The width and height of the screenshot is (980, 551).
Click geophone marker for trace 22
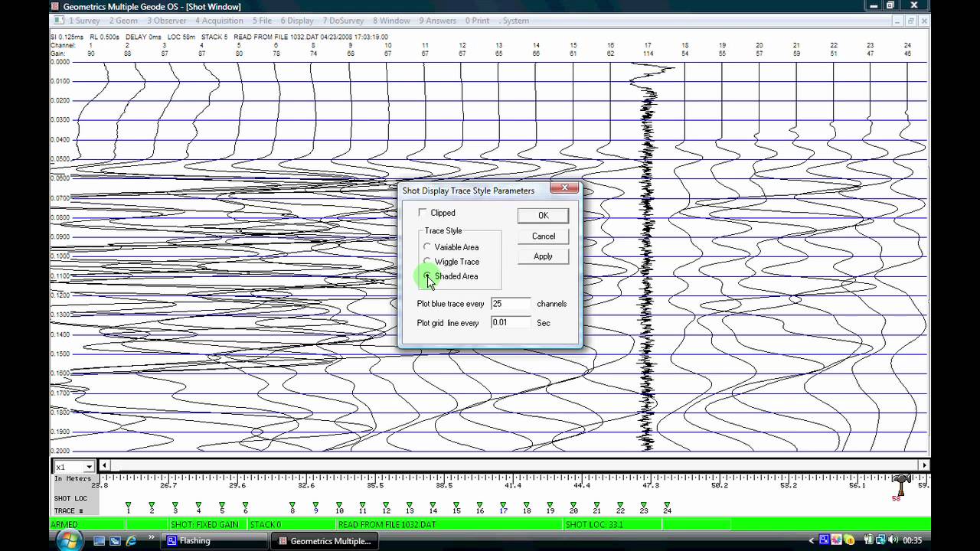[x=620, y=505]
